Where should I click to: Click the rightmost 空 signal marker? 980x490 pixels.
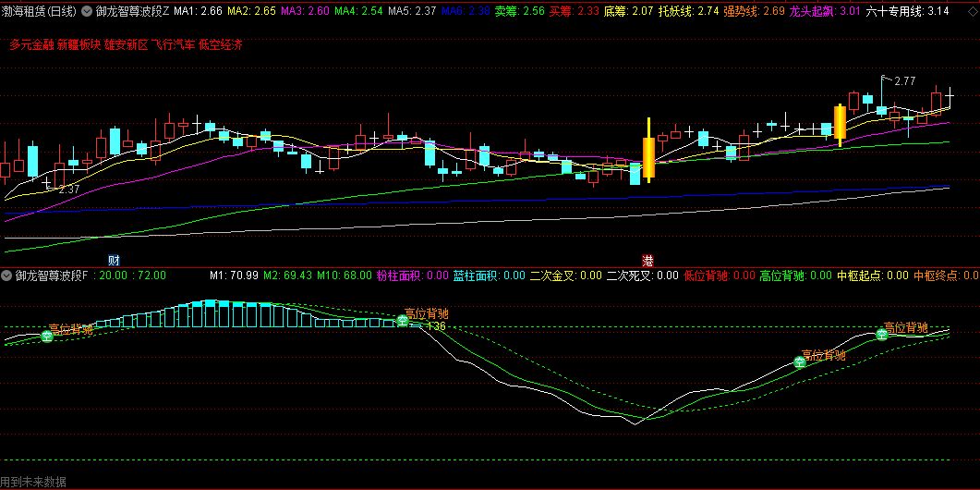click(882, 335)
